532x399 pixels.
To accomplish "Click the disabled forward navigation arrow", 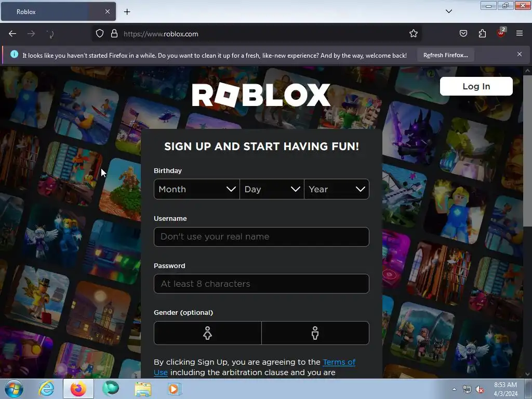I will pyautogui.click(x=31, y=34).
